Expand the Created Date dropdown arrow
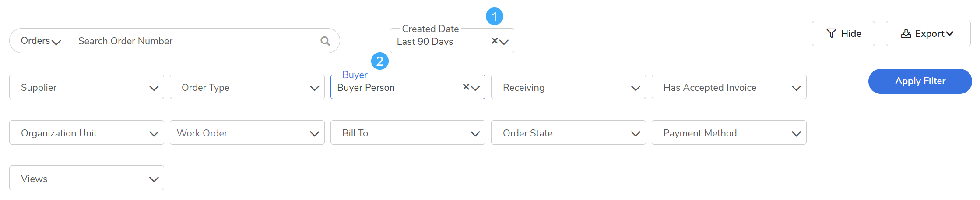The image size is (980, 200). (x=505, y=42)
